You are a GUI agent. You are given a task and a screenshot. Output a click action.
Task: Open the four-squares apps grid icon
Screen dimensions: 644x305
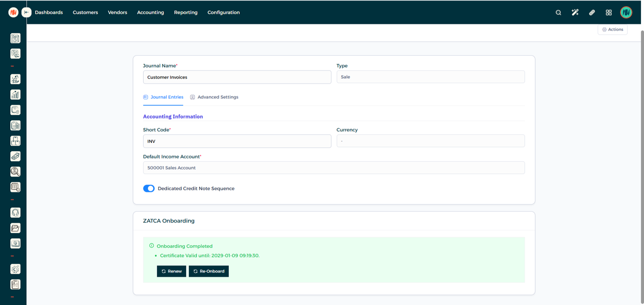pos(608,12)
